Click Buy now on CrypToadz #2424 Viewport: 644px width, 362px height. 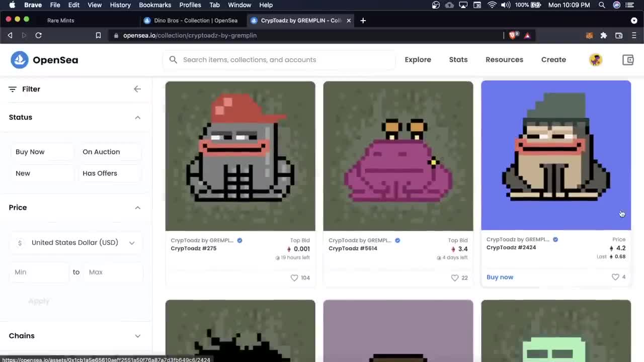(500, 277)
